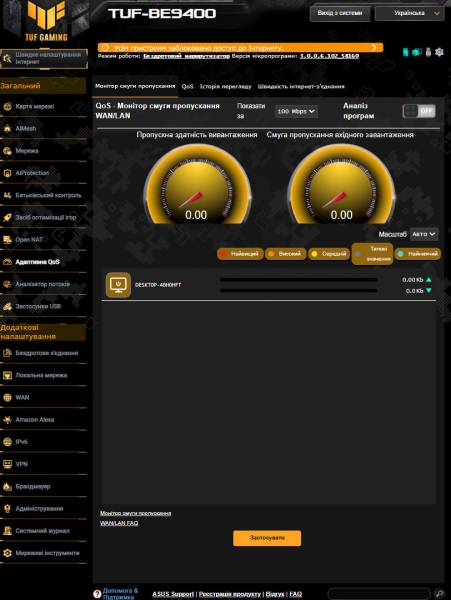
Task: Click the upload bandwidth gauge
Action: 197,185
